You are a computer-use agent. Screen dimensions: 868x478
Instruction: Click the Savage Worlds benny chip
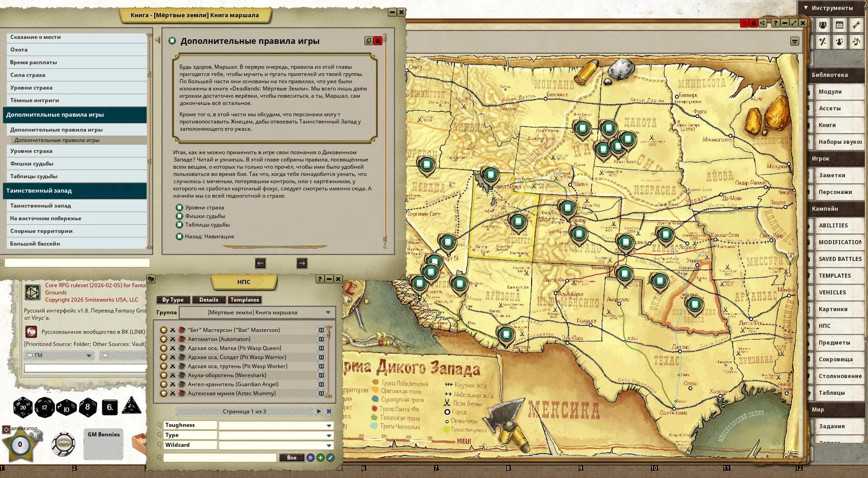[63, 444]
